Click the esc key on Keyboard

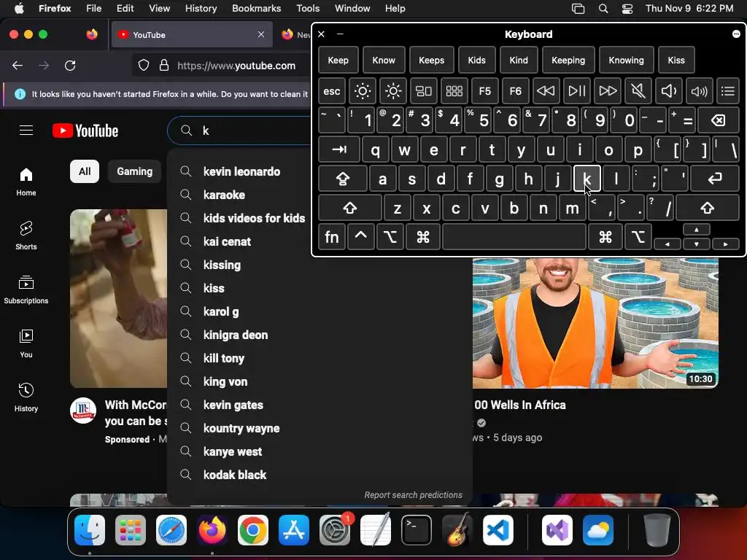(332, 91)
